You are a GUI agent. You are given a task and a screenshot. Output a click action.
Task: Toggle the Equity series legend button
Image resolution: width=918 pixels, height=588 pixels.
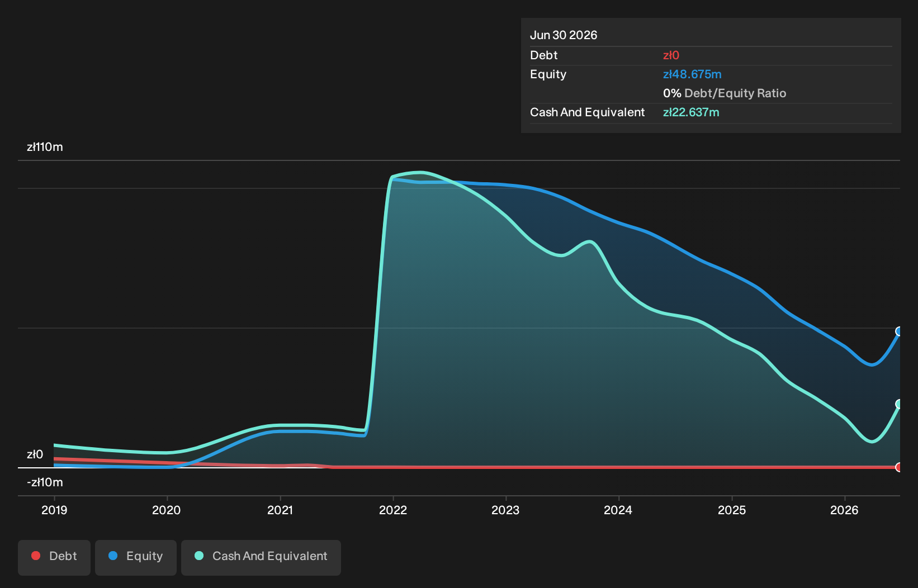click(x=136, y=557)
